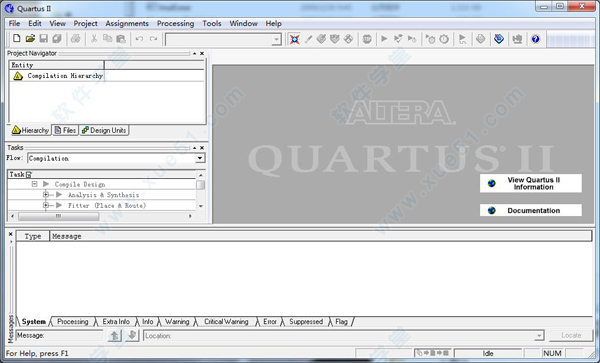
Task: Click the View Quartus II Information button
Action: pos(531,183)
